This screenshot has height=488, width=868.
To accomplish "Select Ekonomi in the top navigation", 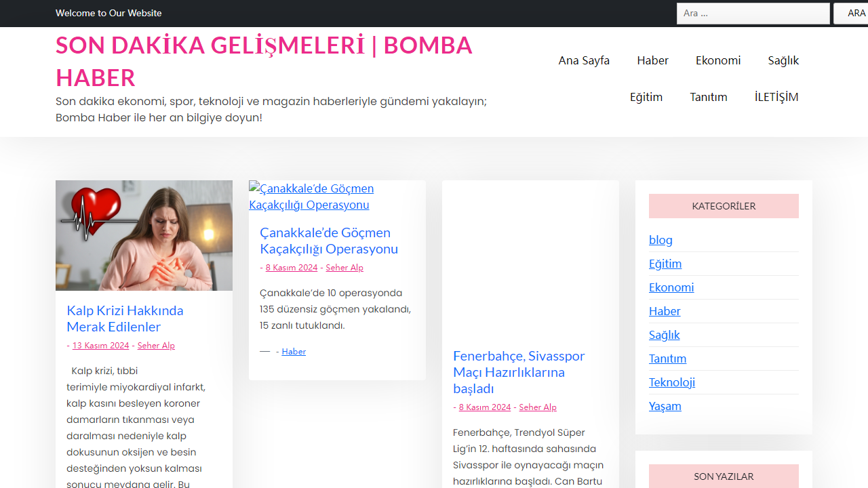I will click(x=717, y=60).
